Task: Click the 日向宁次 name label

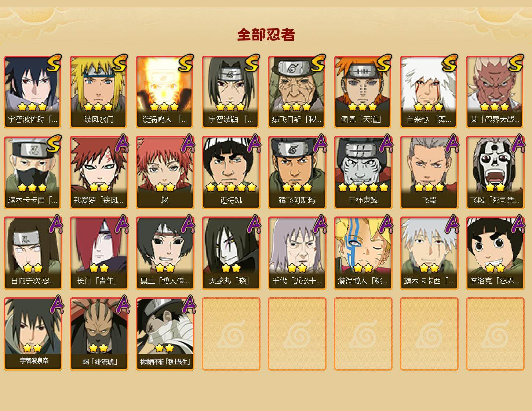Action: point(33,281)
